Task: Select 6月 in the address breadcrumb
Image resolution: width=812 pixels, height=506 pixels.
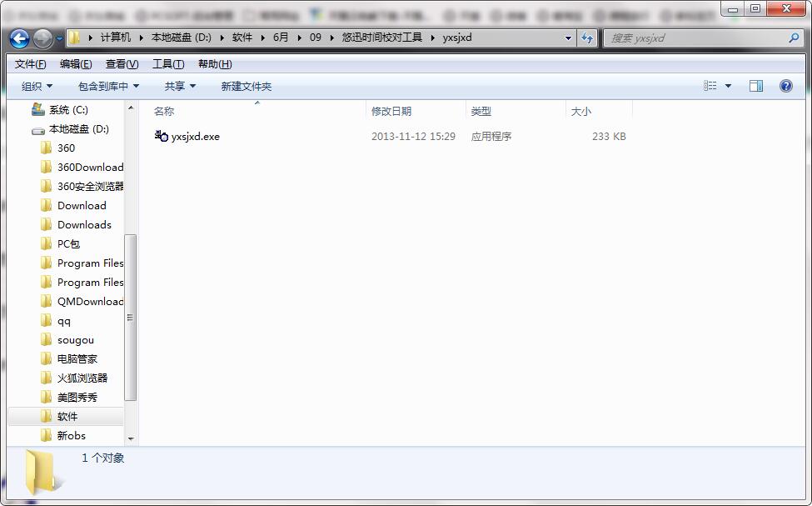Action: click(281, 38)
